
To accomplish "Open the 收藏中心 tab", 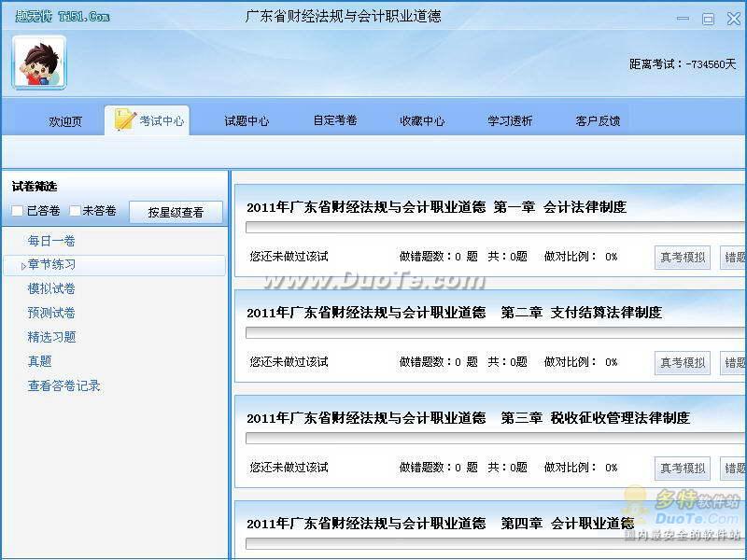I will coord(422,121).
